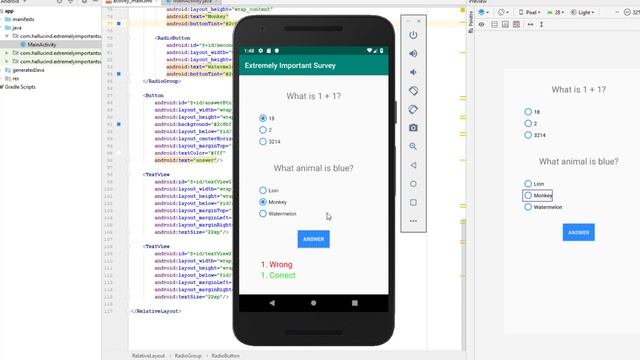Image resolution: width=640 pixels, height=360 pixels.
Task: Click the eye view options icon in Preview
Action: 482,24
